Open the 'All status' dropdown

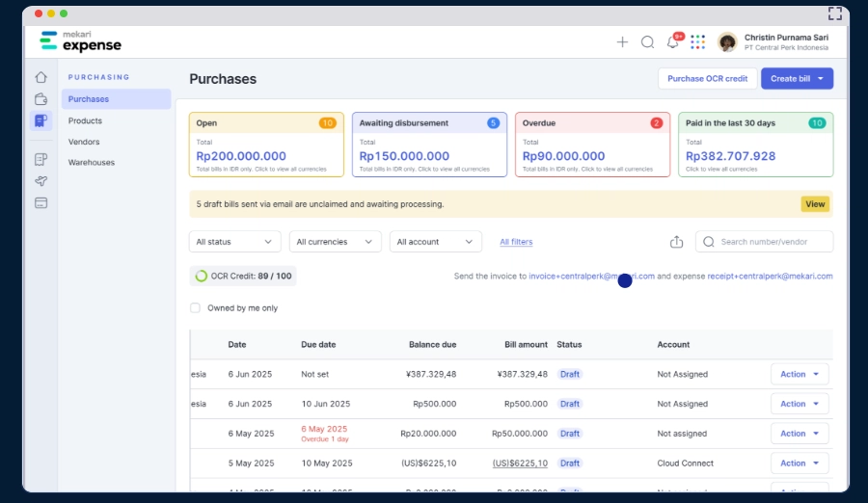234,242
